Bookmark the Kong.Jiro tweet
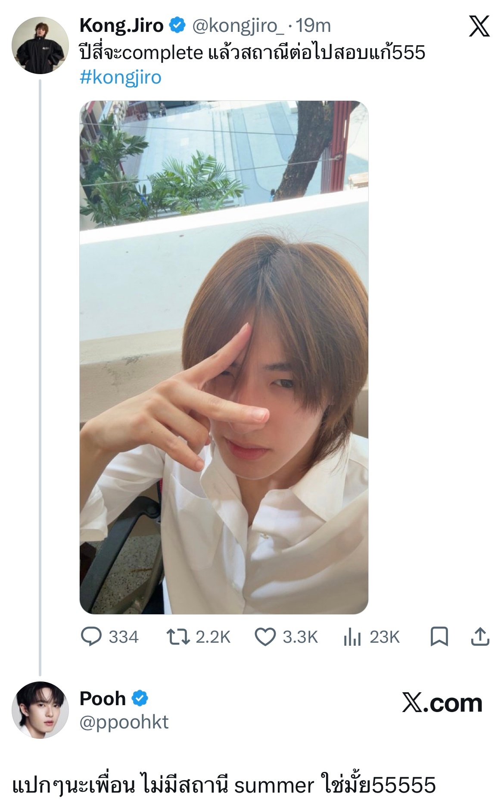504x812 pixels. pos(439,637)
